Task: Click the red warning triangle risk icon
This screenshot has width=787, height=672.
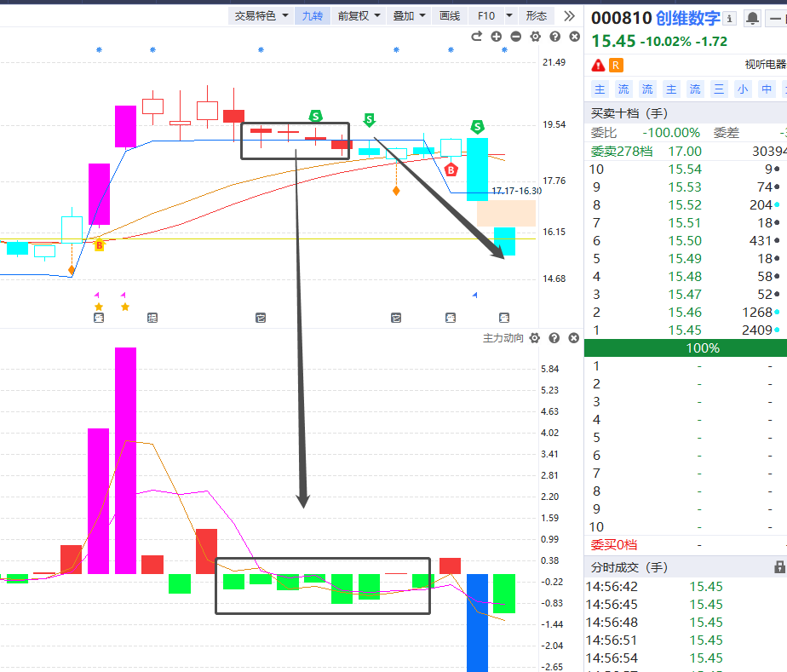Action: 598,65
